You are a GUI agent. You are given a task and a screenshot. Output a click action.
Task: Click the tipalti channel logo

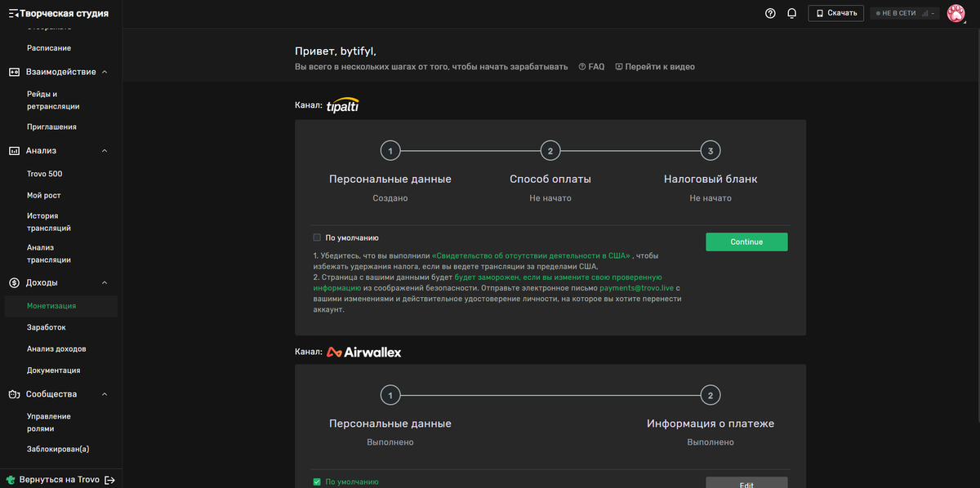coord(342,106)
